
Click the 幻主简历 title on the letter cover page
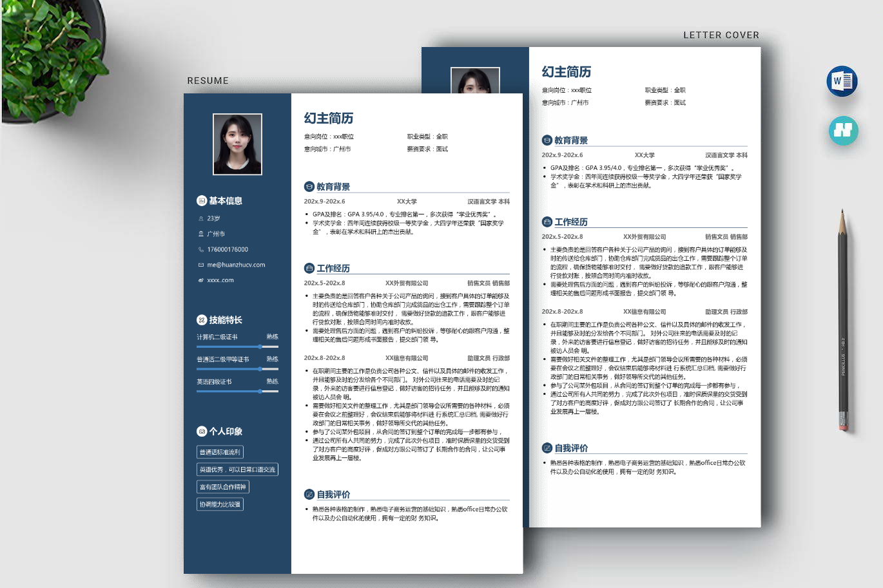point(567,72)
